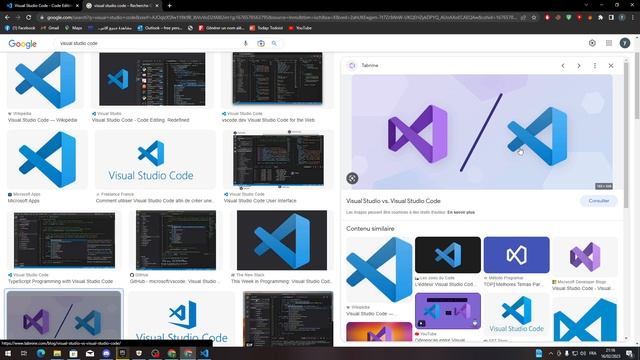
Task: Open the Google apps grid
Action: [609, 43]
